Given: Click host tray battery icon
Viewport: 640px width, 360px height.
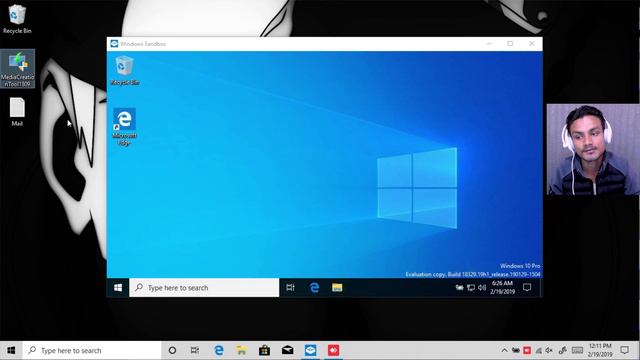Looking at the screenshot, I should pos(516,351).
